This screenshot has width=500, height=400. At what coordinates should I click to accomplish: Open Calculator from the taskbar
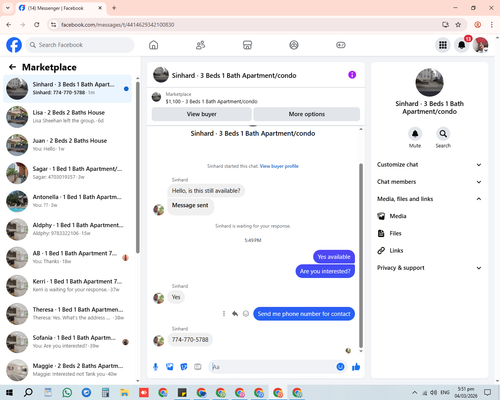[x=105, y=393]
